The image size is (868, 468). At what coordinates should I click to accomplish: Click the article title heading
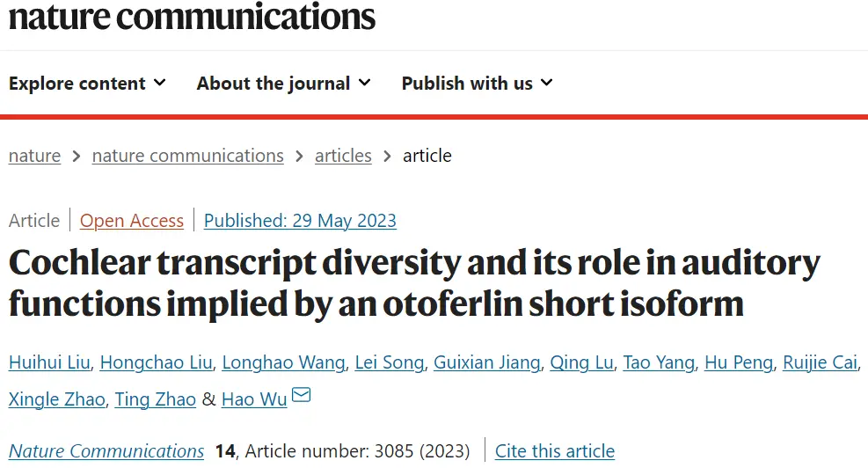pyautogui.click(x=413, y=282)
